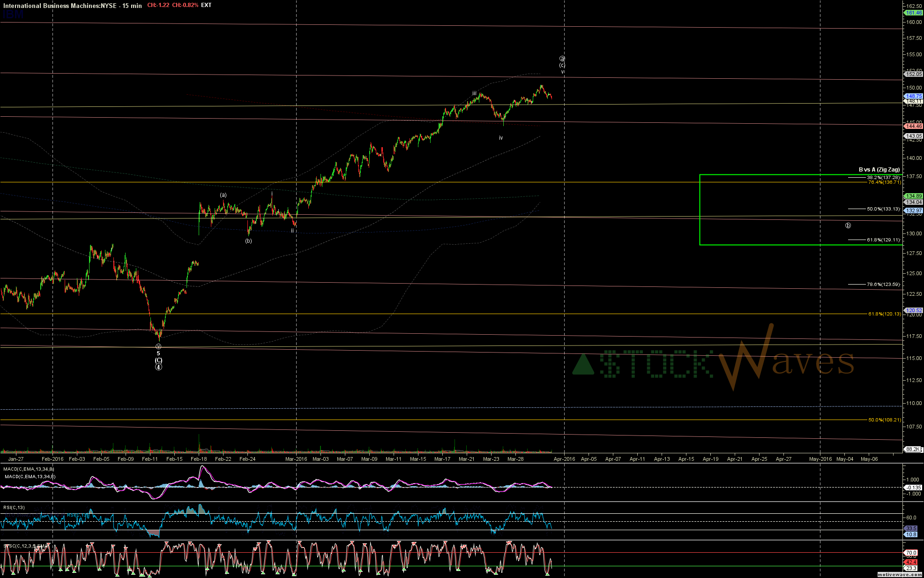
Task: Click the red 144.46 price tag
Action: click(x=913, y=126)
